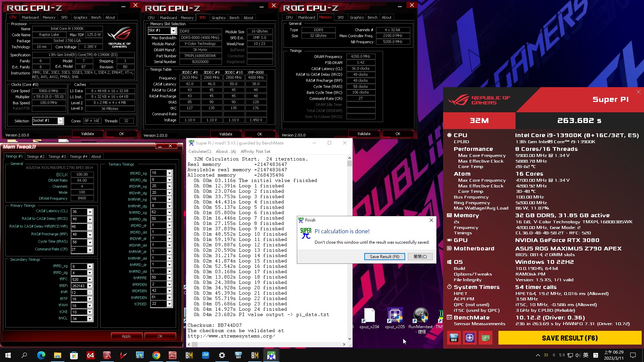644x362 pixels.
Task: Click the 關閉(C) button in Finish dialog
Action: tap(420, 257)
